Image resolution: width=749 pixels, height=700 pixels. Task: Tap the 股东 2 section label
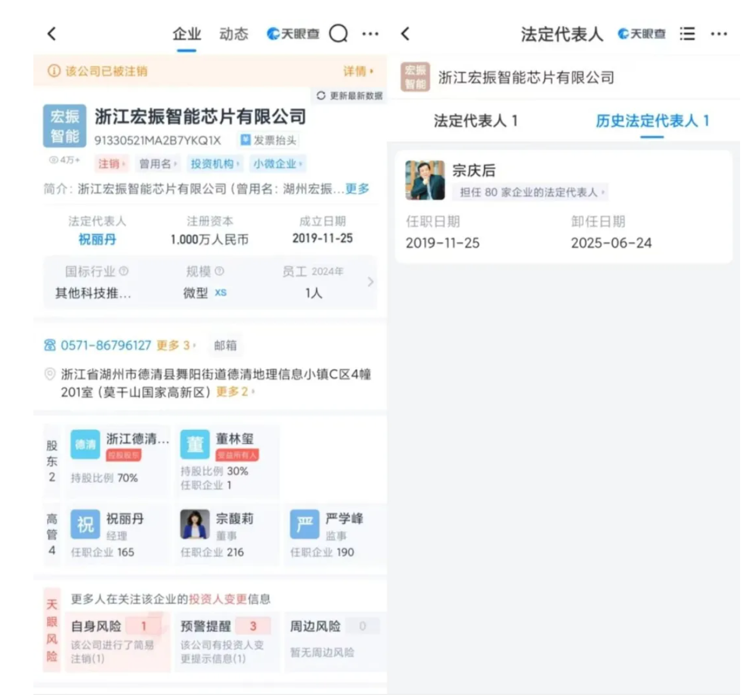[52, 461]
